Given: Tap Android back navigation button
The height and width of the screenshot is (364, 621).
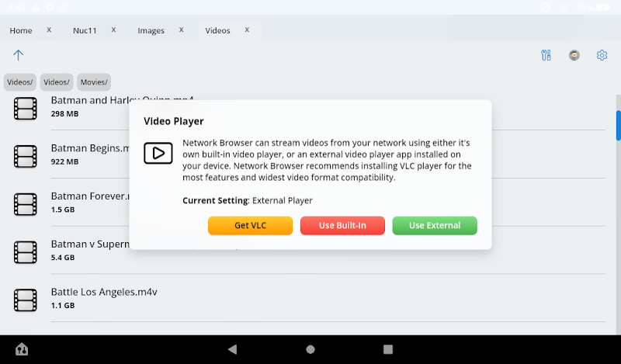Looking at the screenshot, I should coord(232,349).
